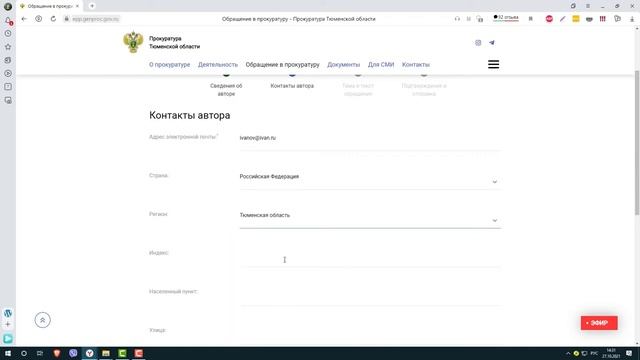Click the Yandex home button beside the back arrow
Viewport: 640px width, 360px height.
38,19
